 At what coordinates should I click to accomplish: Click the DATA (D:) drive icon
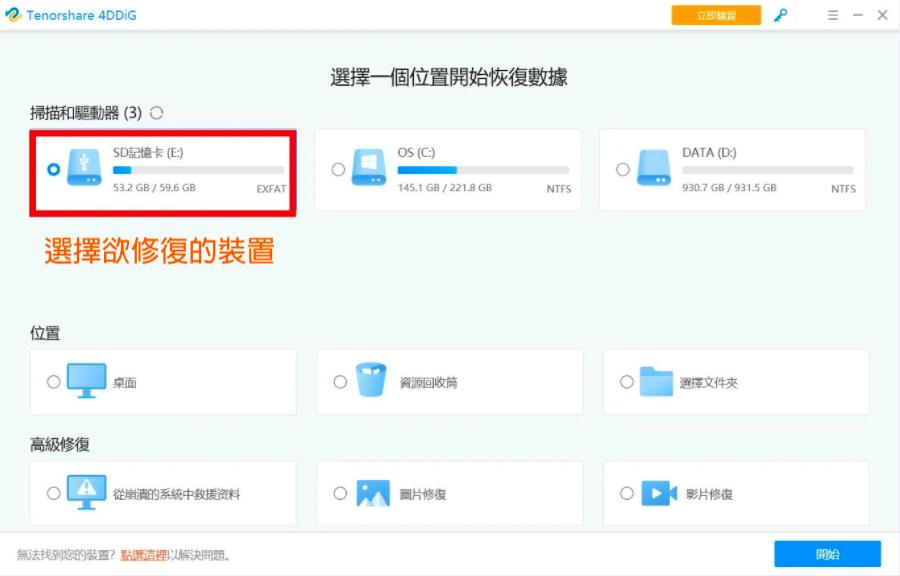654,167
